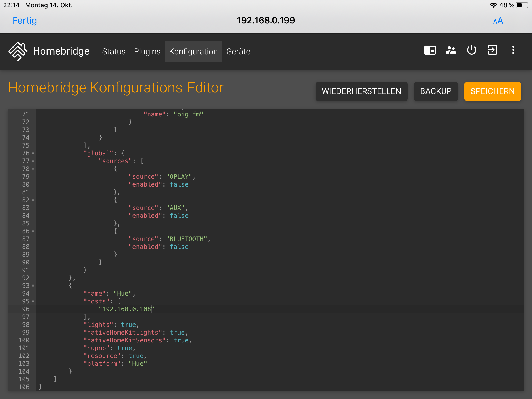The width and height of the screenshot is (532, 399).
Task: Open the log viewer icon
Action: tap(430, 50)
